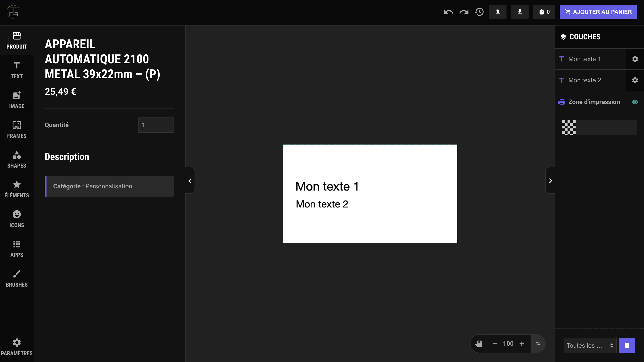644x362 pixels.
Task: Open the 'Toutes les' dropdown
Action: click(590, 345)
